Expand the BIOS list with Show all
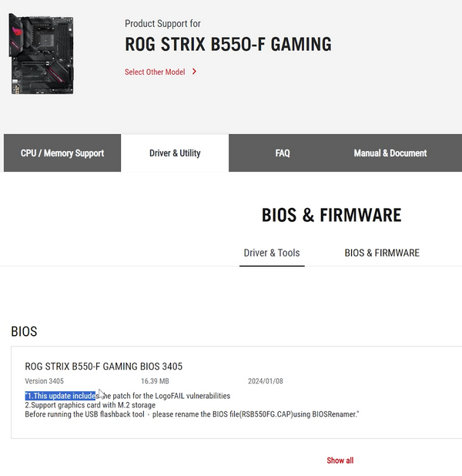The height and width of the screenshot is (476, 462). [340, 461]
